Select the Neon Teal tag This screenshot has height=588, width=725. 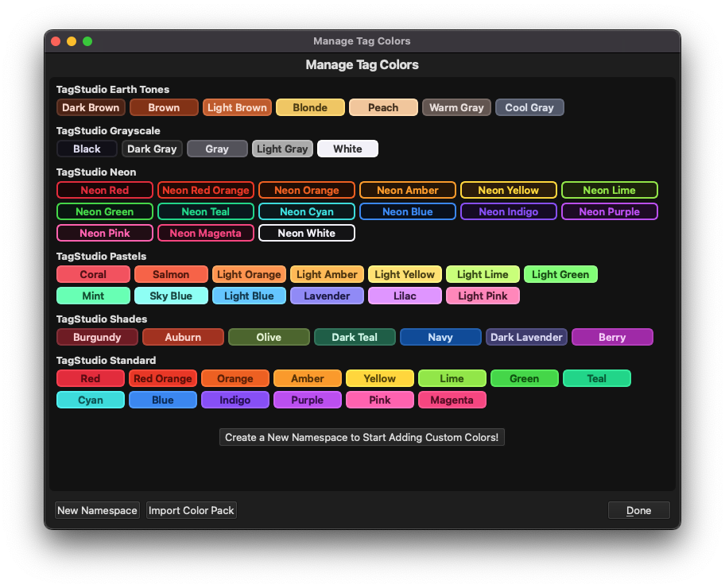206,211
